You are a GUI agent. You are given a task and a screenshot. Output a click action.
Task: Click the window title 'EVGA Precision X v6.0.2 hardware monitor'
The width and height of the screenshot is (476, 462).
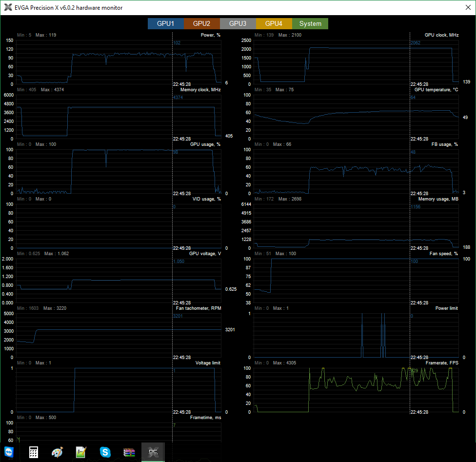point(69,8)
